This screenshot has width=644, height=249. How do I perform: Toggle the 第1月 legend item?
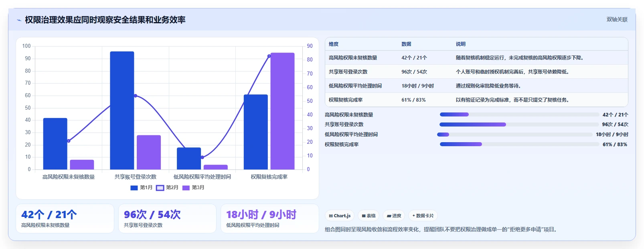(x=142, y=188)
